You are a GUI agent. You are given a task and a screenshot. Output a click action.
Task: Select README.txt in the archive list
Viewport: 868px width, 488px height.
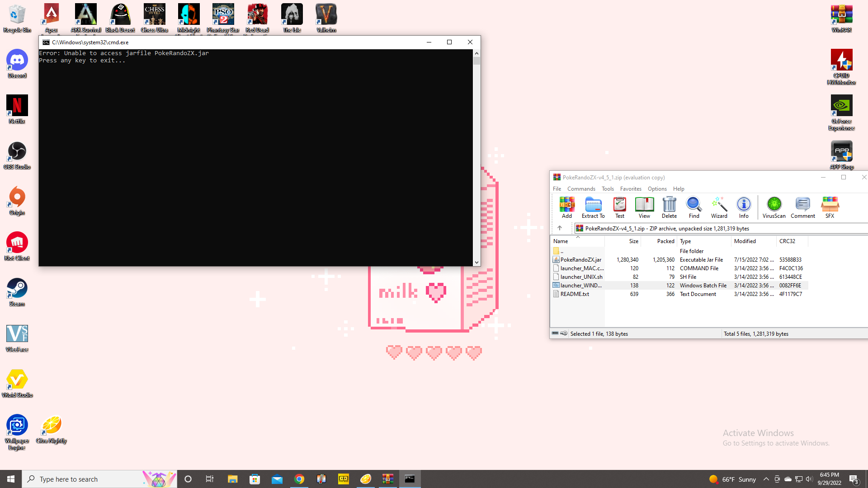tap(679, 294)
